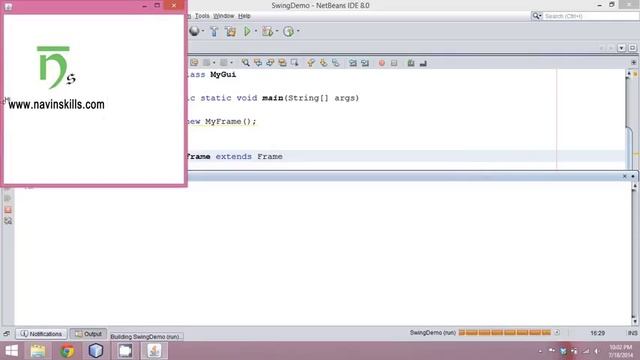Click the restore window group icon in status bar
The height and width of the screenshot is (360, 640).
pyautogui.click(x=7, y=333)
